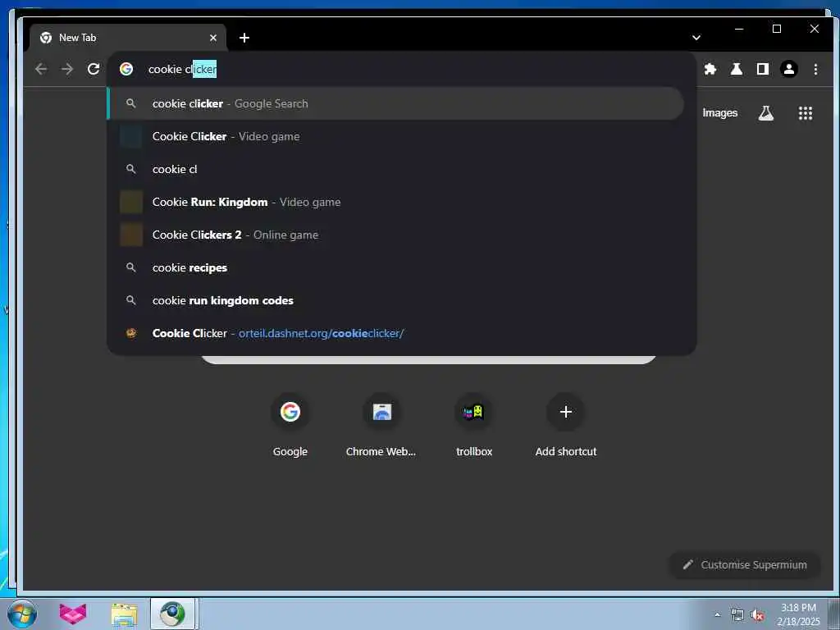Open the orteil.dashnet.org/cookieclicker link suggestion
This screenshot has width=840, height=630.
coord(395,333)
